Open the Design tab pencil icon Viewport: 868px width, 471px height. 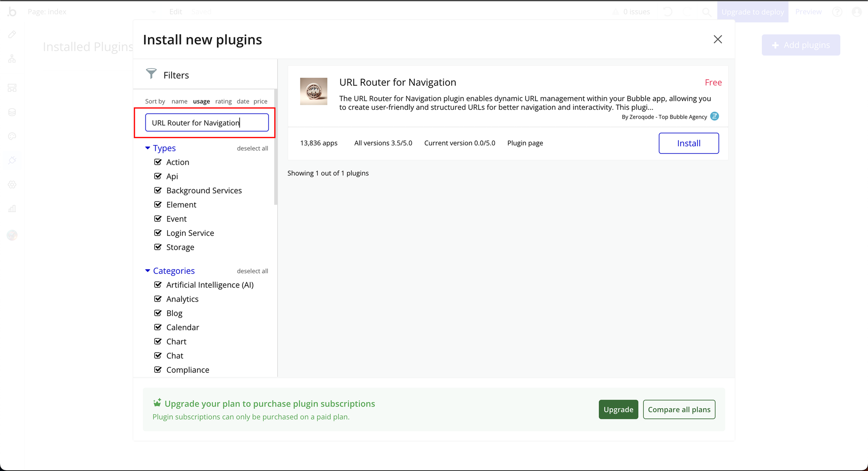tap(12, 34)
